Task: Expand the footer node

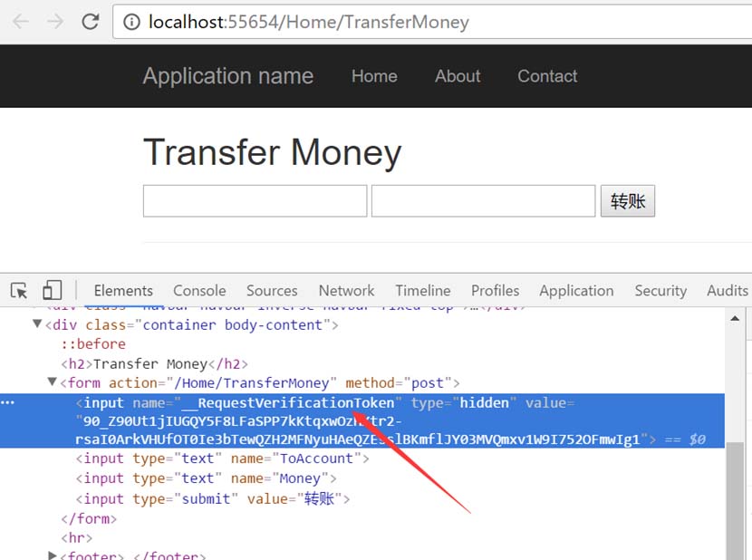Action: (52, 555)
